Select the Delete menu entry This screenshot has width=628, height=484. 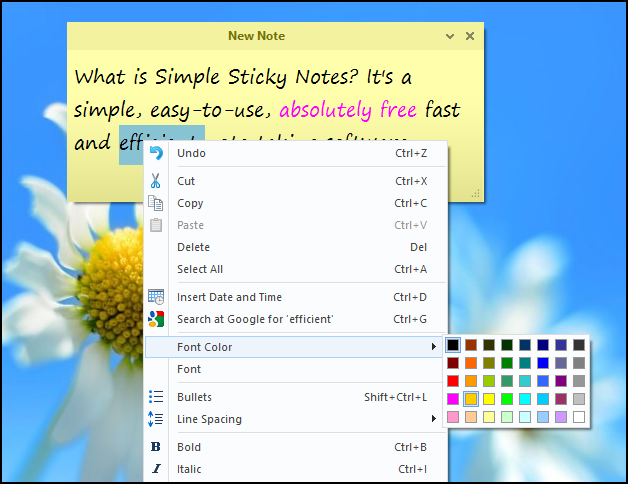pos(296,247)
